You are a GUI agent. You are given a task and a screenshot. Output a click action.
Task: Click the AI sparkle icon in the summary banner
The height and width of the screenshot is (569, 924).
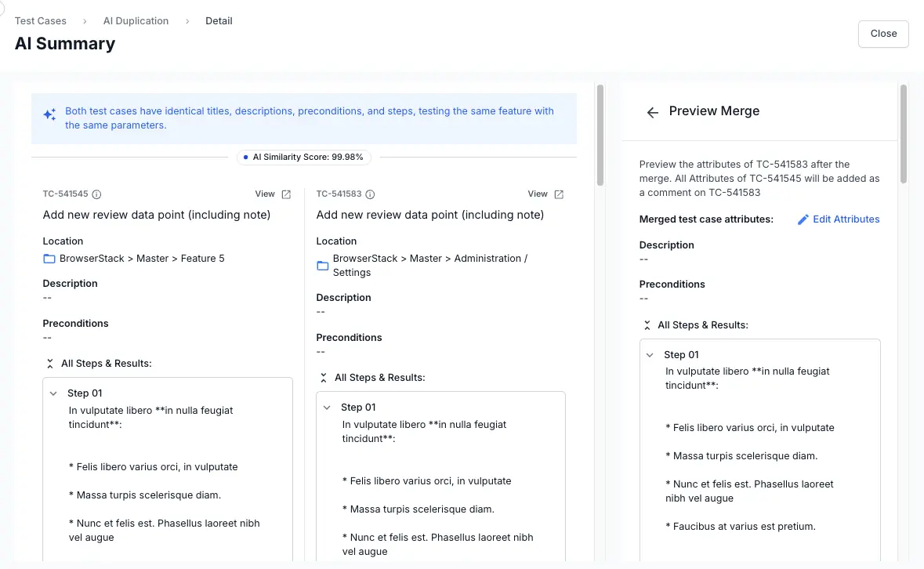[x=50, y=114]
